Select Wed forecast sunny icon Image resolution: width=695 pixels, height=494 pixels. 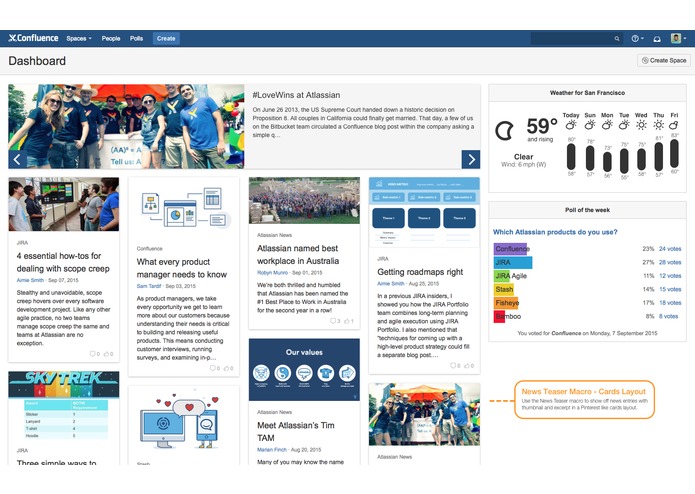click(x=641, y=125)
